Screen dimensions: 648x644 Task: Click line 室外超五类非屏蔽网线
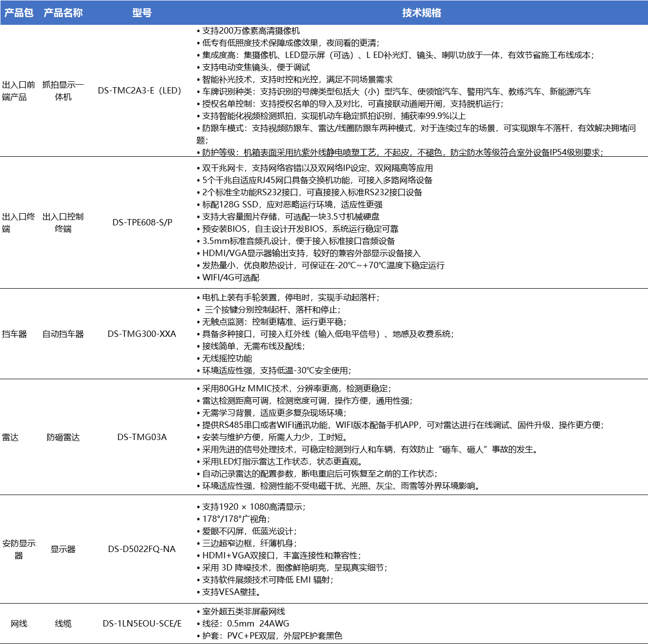pyautogui.click(x=241, y=611)
